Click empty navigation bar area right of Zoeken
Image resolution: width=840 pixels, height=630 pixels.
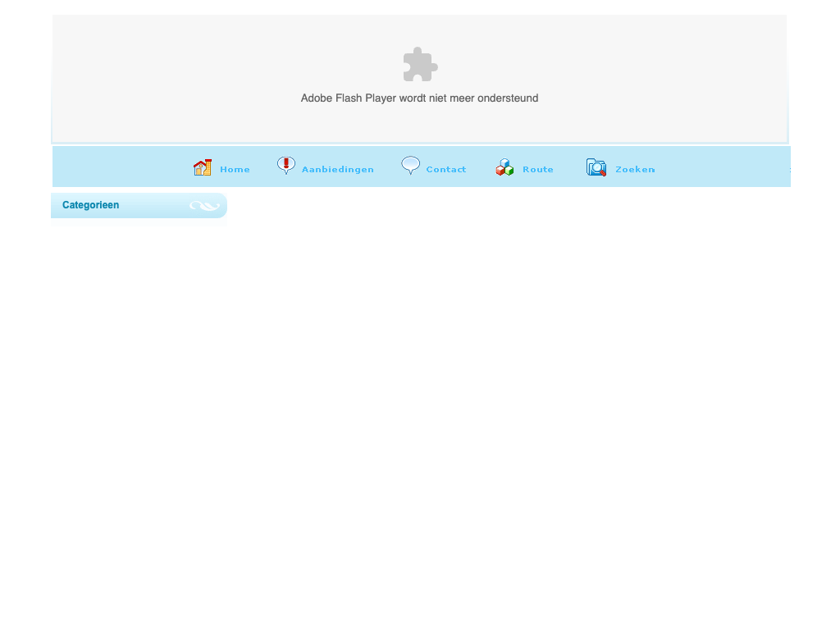722,167
